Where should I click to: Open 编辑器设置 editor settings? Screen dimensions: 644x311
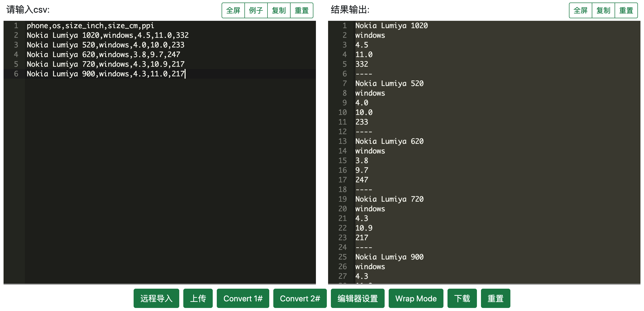(x=357, y=298)
